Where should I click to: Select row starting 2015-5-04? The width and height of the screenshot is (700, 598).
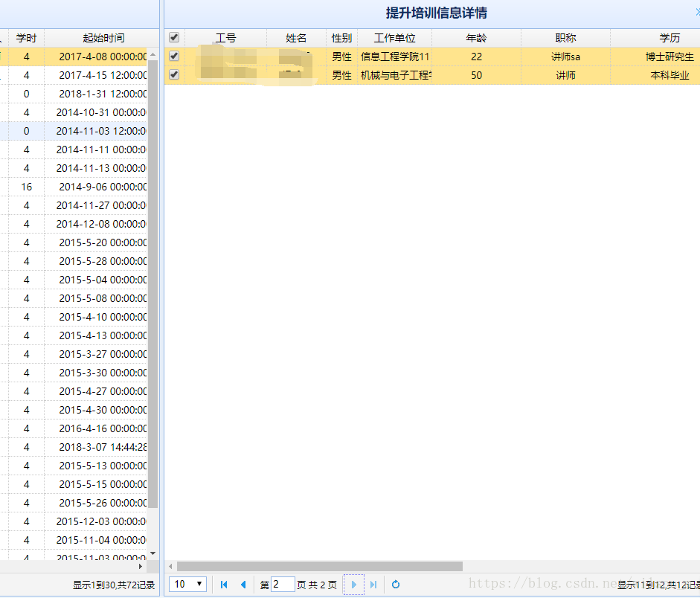pyautogui.click(x=73, y=280)
